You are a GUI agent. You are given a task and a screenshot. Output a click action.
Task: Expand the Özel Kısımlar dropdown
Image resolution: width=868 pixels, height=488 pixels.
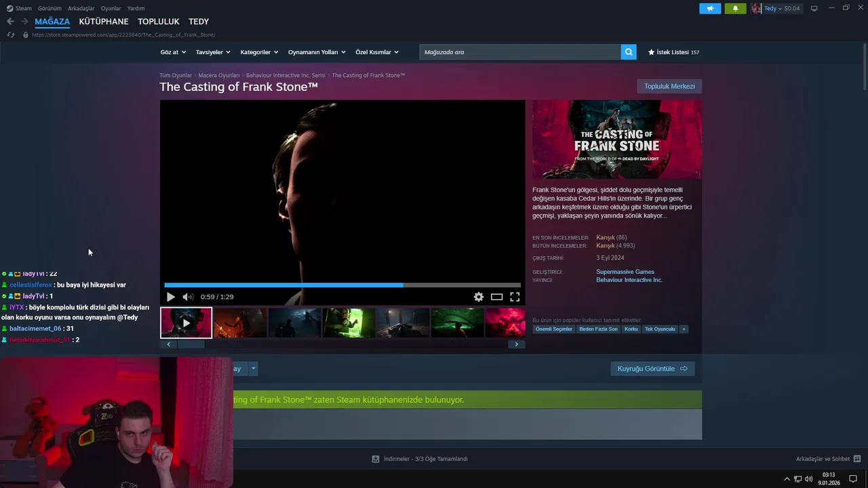pos(377,52)
